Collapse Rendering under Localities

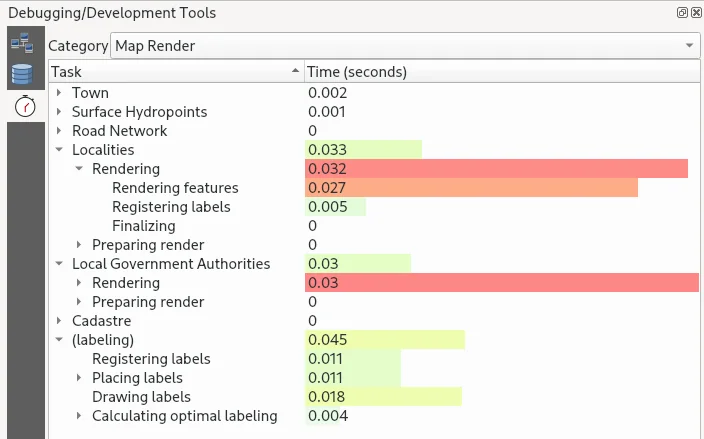pos(79,169)
